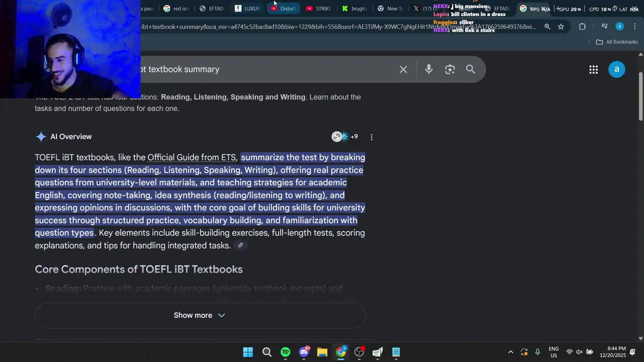Open AI Overview three-dot options menu
Screen dimensions: 644x362
point(371,137)
